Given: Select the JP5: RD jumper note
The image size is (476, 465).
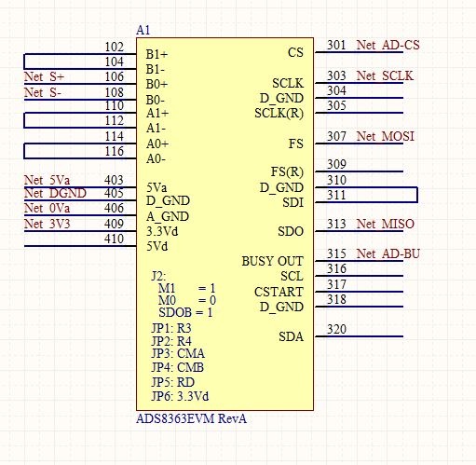Looking at the screenshot, I should (x=173, y=382).
